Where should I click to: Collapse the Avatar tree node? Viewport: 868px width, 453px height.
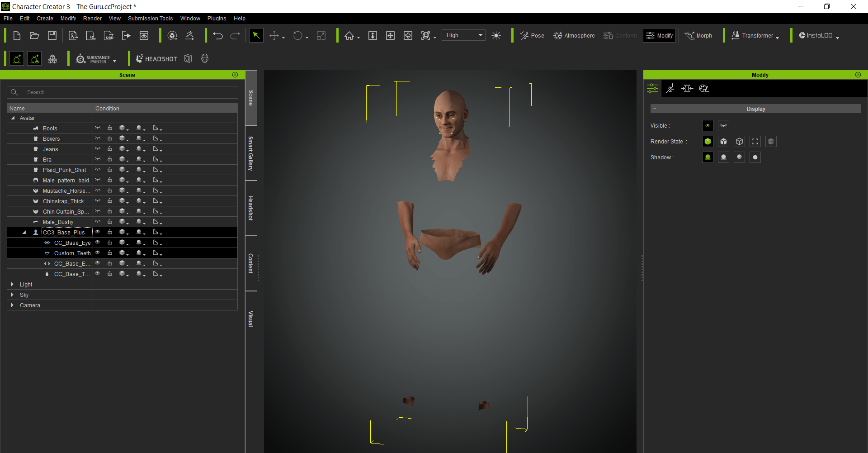[13, 118]
